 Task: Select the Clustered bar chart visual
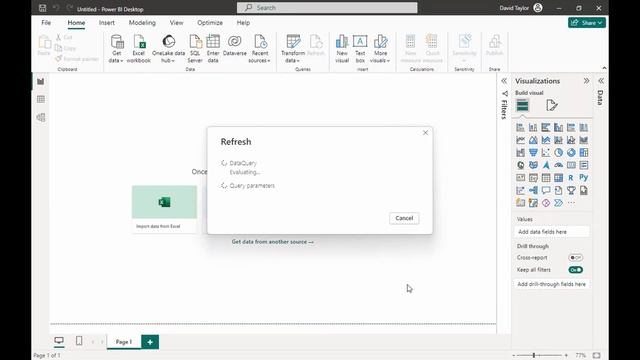546,127
